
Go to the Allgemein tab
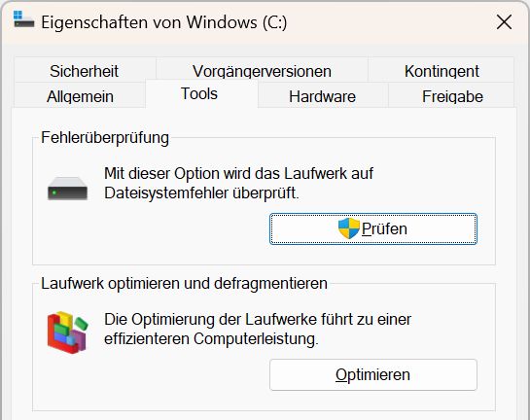pyautogui.click(x=80, y=96)
